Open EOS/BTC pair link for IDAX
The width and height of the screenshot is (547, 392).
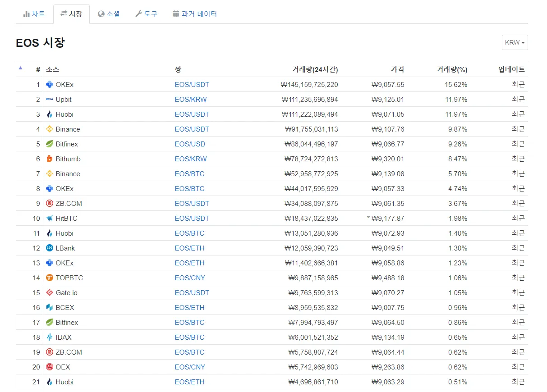click(x=189, y=337)
